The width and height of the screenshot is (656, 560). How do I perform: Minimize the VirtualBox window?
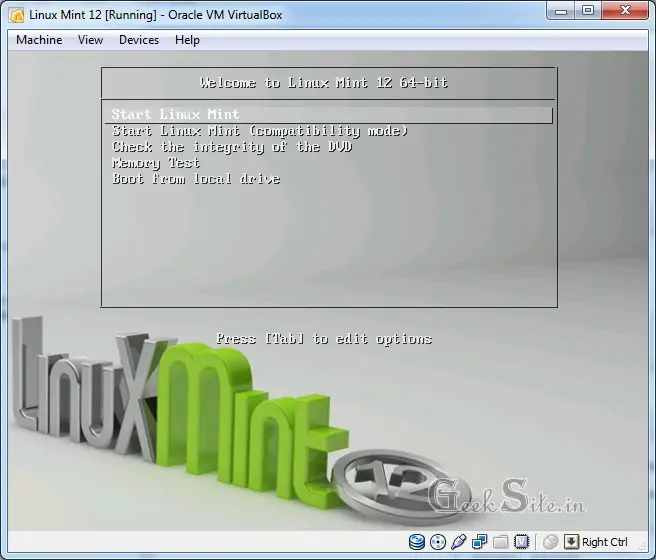click(x=561, y=11)
